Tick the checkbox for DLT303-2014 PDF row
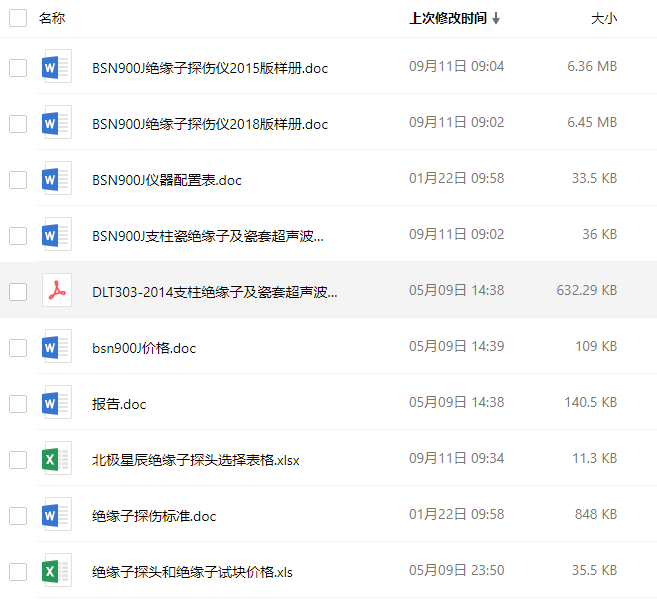The width and height of the screenshot is (657, 615). [18, 292]
